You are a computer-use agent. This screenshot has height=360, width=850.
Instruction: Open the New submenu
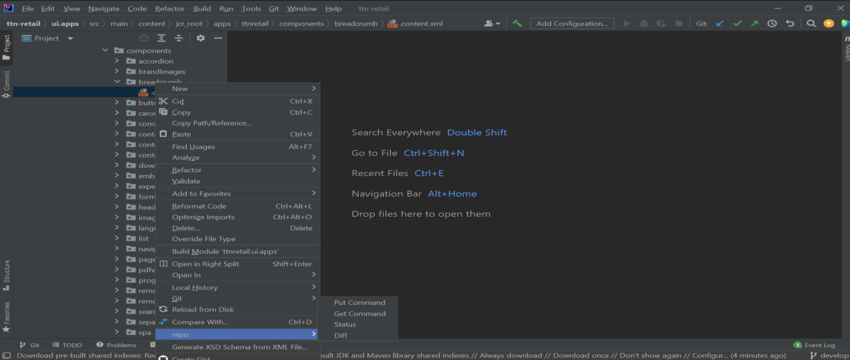tap(237, 88)
